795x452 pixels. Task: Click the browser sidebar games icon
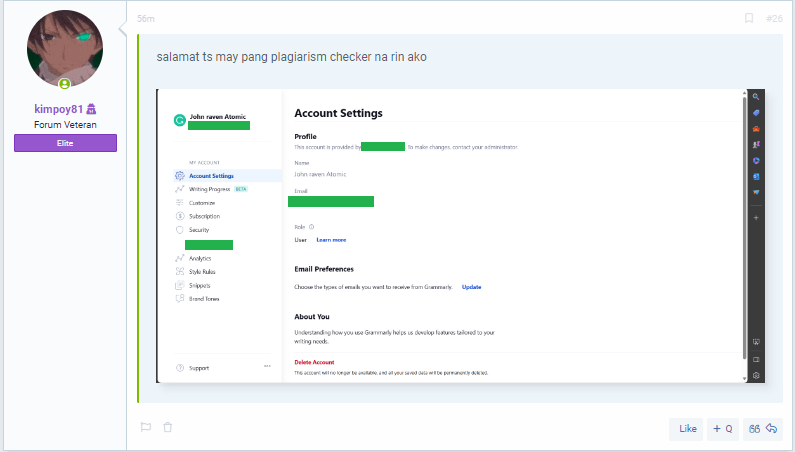coord(756,145)
